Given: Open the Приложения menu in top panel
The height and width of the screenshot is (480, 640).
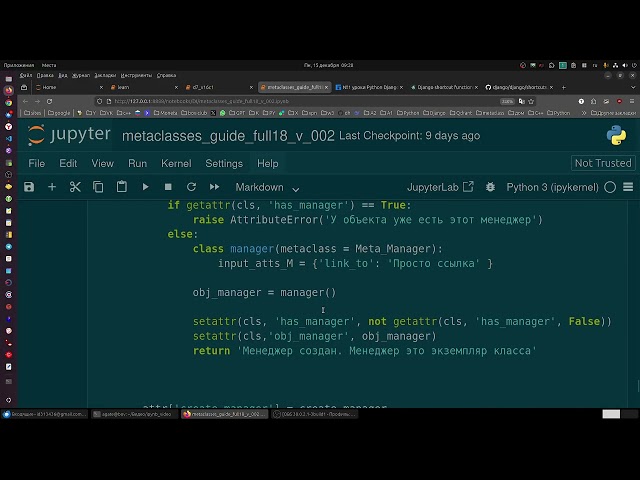Looking at the screenshot, I should click(x=19, y=65).
